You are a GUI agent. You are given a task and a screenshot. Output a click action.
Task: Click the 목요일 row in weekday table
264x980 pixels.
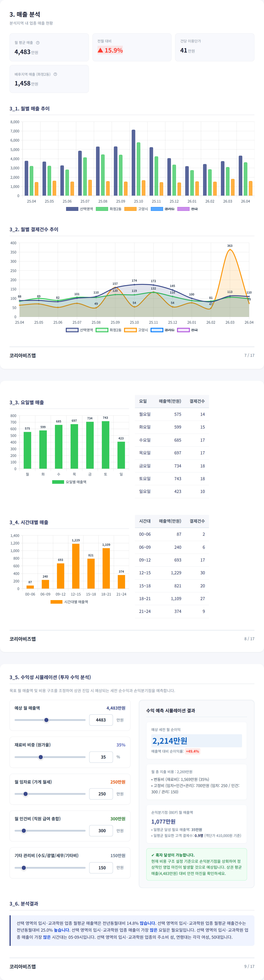172,453
